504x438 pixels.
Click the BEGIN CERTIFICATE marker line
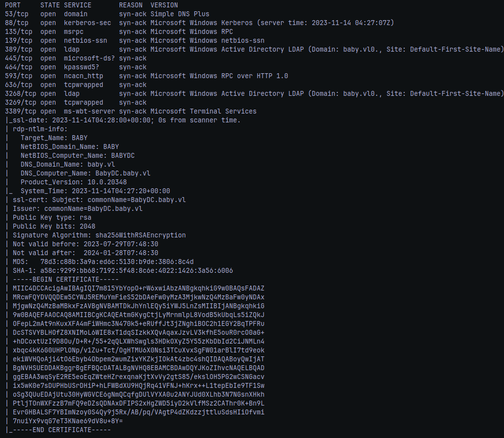click(x=65, y=279)
